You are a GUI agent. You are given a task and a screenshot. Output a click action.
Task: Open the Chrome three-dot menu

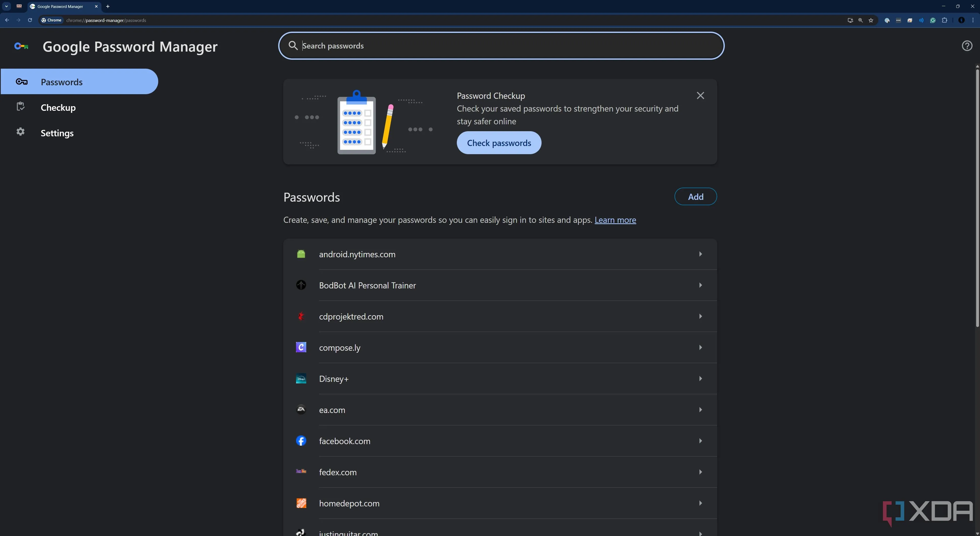coord(973,20)
